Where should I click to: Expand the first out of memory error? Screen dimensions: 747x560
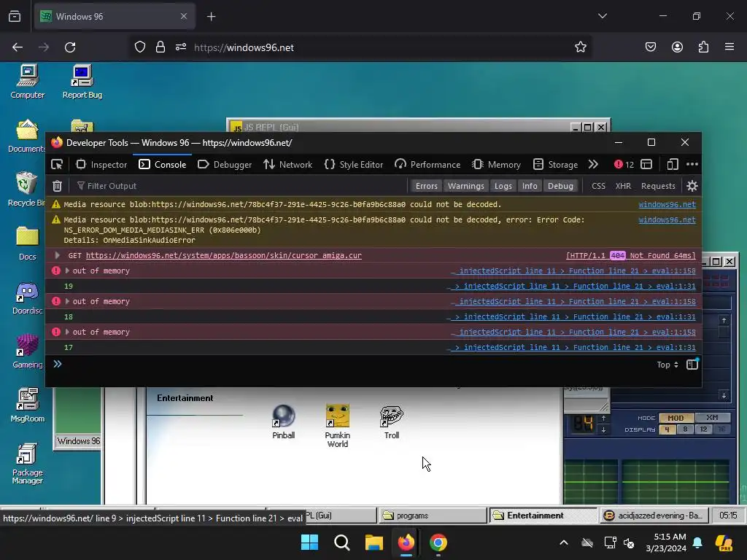(67, 271)
